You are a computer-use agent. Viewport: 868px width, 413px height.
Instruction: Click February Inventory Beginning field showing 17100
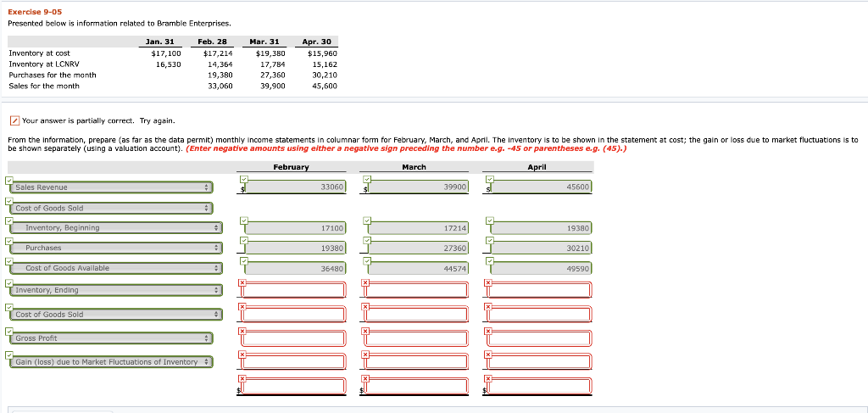pos(296,227)
